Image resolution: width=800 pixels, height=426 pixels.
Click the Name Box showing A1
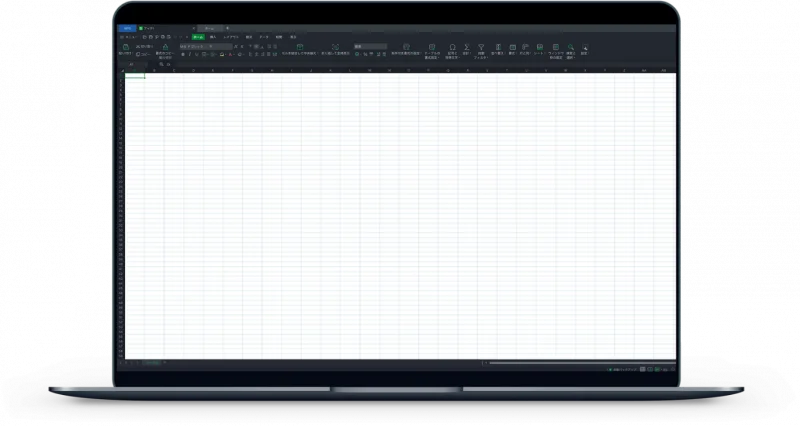131,64
